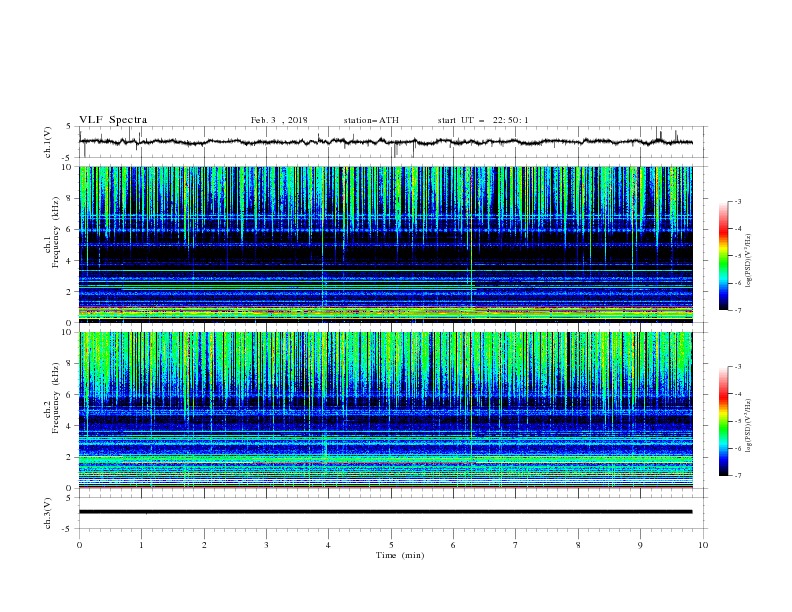This screenshot has height=612, width=792.
Task: Click time axis tick label "7"
Action: point(516,545)
